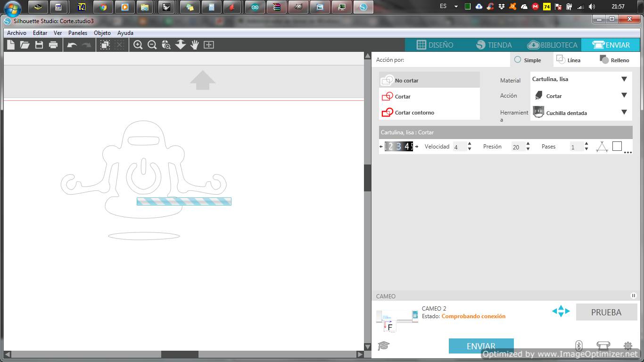Click the Velocidad value field
This screenshot has height=362, width=644.
[x=460, y=147]
